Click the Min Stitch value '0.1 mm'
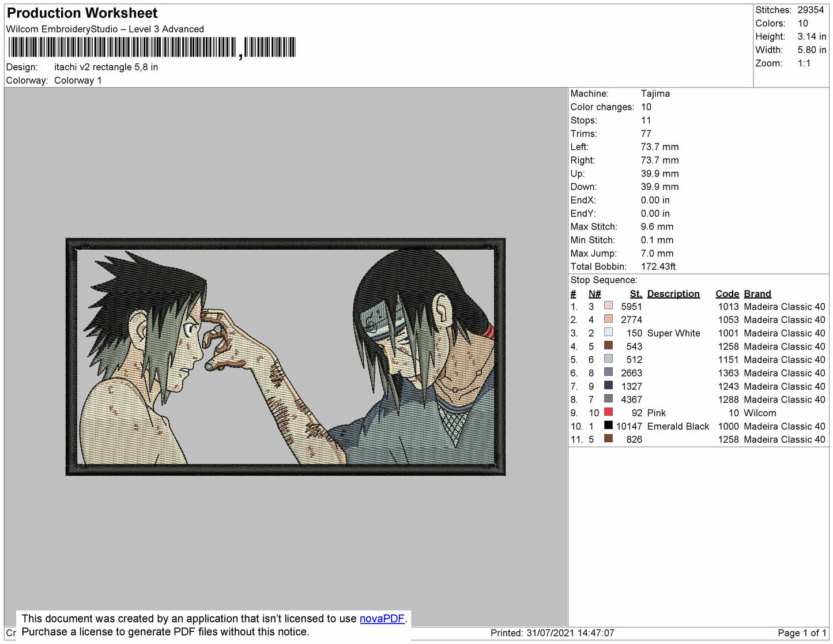Image resolution: width=833 pixels, height=644 pixels. (657, 240)
